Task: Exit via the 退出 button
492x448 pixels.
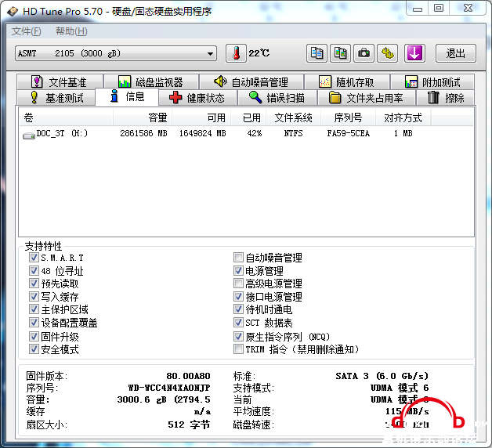Action: pos(456,53)
